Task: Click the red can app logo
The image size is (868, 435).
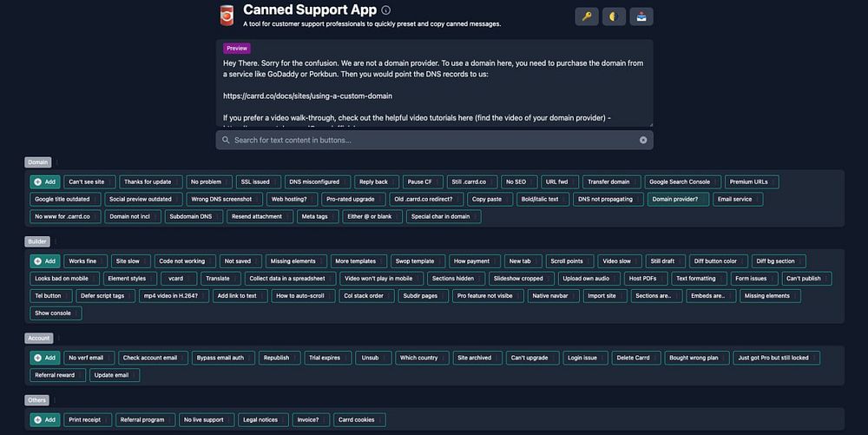Action: pyautogui.click(x=227, y=16)
